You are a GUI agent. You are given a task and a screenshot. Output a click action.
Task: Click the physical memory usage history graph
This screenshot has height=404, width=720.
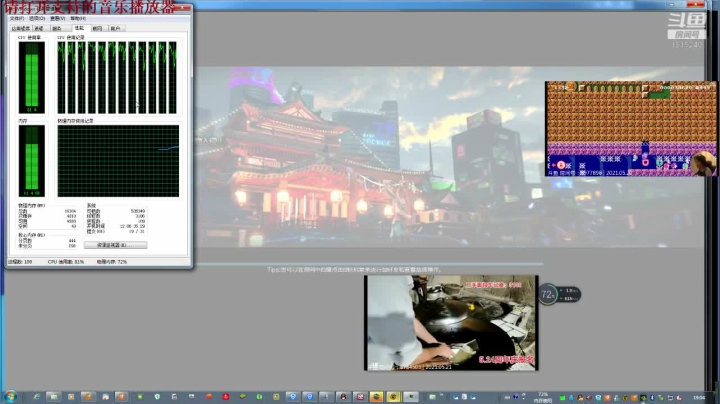point(118,161)
